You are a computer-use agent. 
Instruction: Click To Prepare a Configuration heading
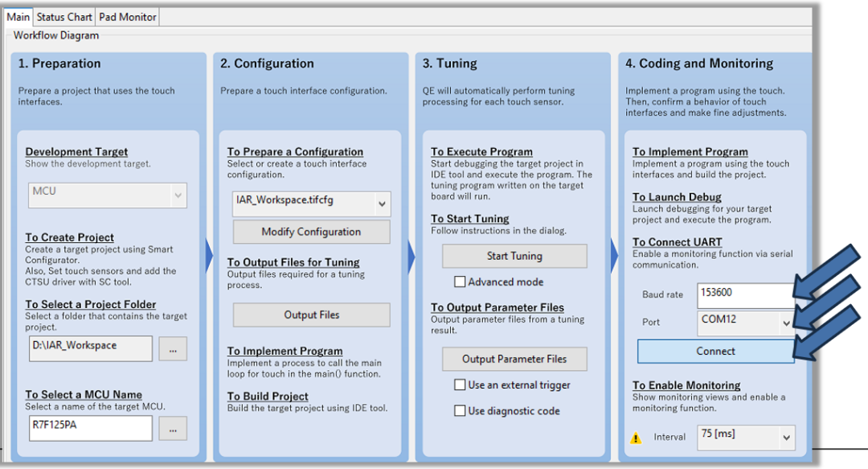[x=295, y=152]
